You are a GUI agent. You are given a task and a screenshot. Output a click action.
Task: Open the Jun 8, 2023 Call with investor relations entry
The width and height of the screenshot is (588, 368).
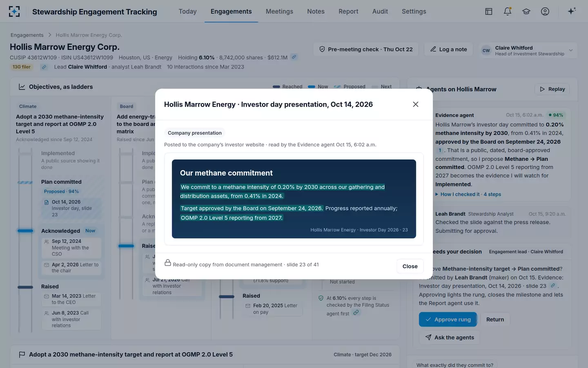[71, 319]
